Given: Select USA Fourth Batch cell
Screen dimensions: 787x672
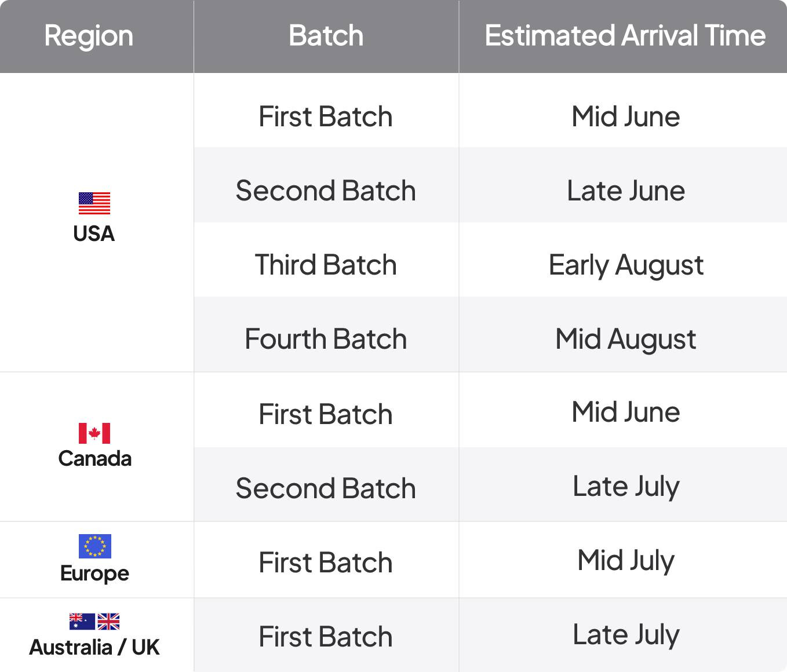Looking at the screenshot, I should pyautogui.click(x=326, y=334).
